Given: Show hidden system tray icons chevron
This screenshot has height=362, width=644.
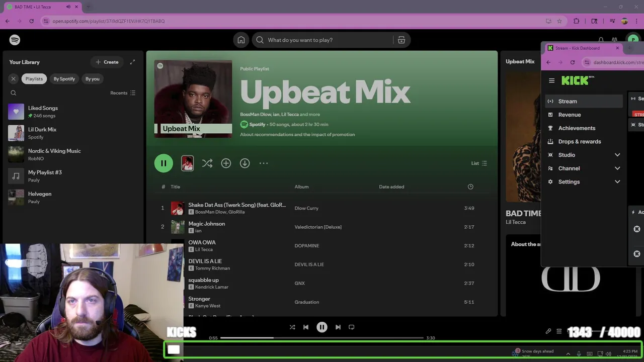Looking at the screenshot, I should point(568,354).
